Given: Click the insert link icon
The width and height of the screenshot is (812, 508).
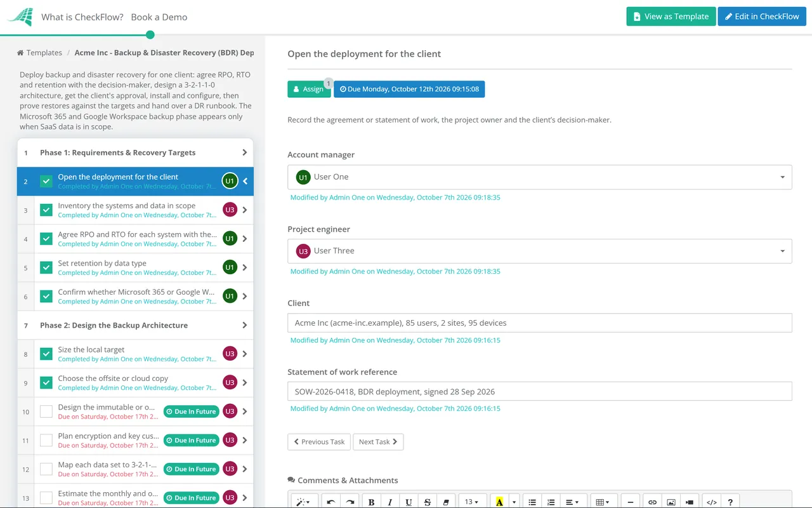Looking at the screenshot, I should pos(652,502).
